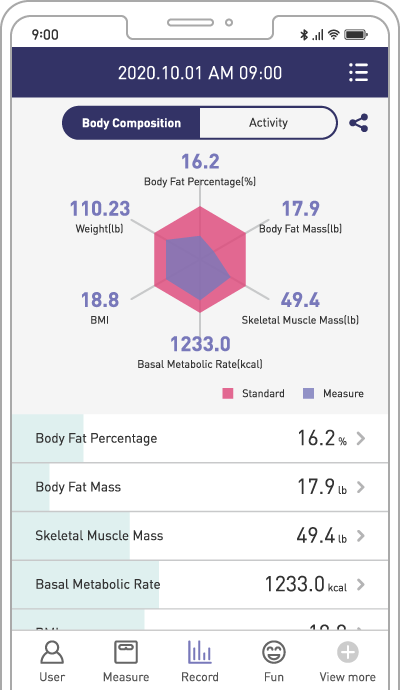Expand Body Fat Mass row chevron
Image resolution: width=400 pixels, height=690 pixels.
tap(361, 487)
